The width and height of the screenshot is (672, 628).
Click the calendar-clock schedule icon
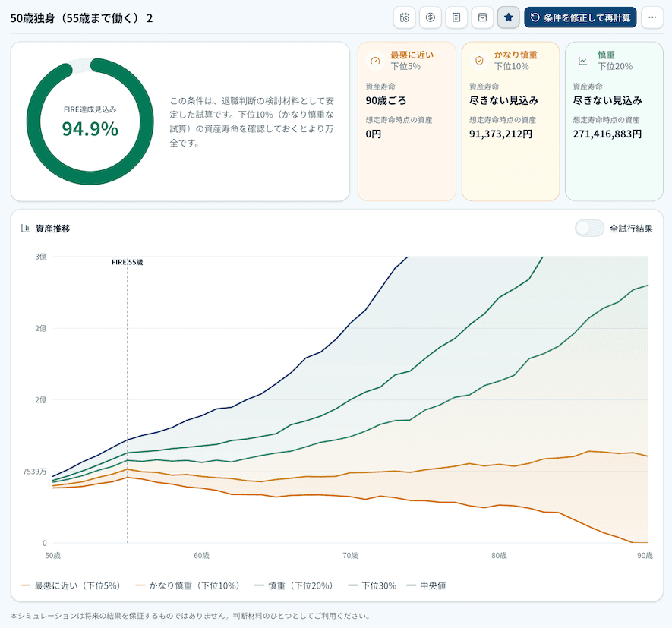tap(404, 17)
